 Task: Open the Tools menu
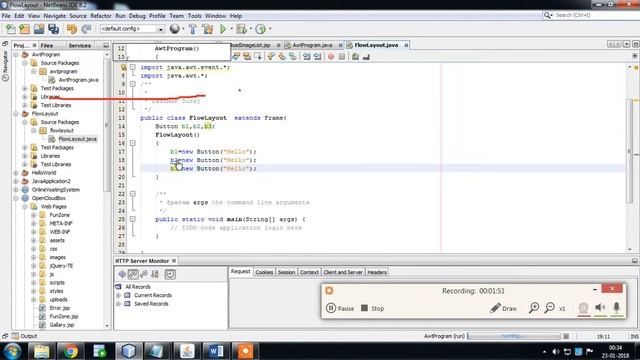tap(195, 16)
